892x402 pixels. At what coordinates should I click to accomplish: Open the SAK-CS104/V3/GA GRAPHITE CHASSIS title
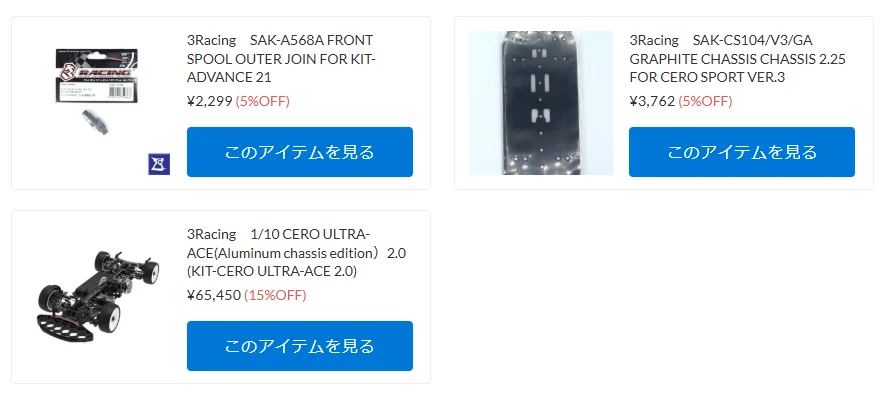(737, 59)
